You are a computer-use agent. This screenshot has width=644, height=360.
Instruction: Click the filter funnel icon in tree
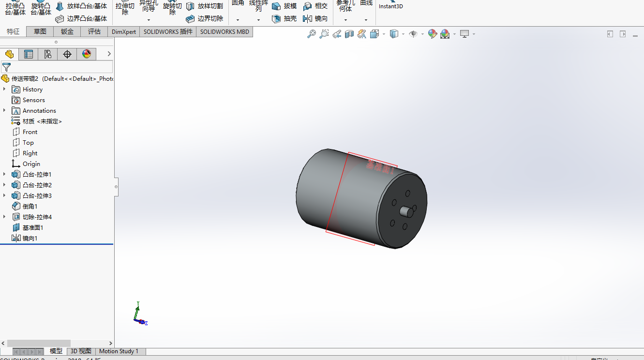6,67
